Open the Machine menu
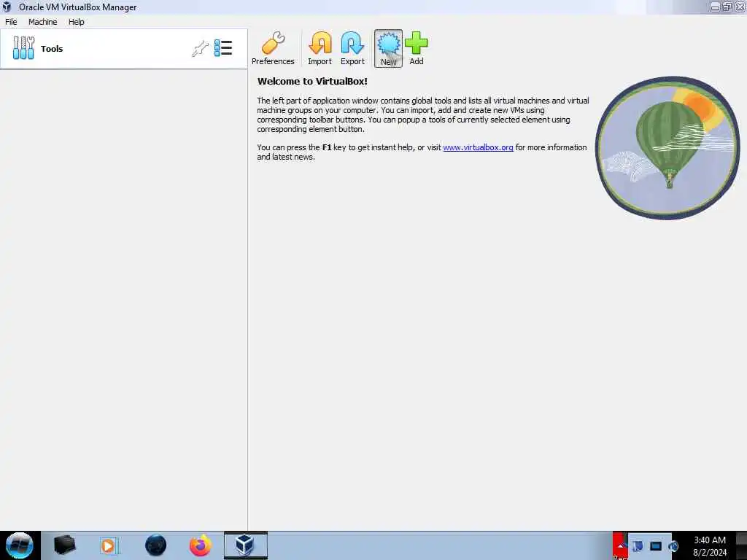 click(x=43, y=22)
